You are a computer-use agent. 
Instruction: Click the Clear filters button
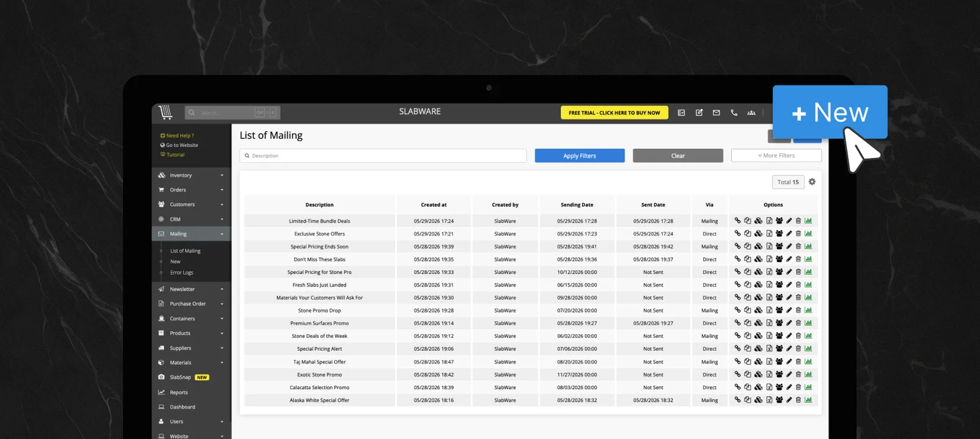click(x=678, y=156)
